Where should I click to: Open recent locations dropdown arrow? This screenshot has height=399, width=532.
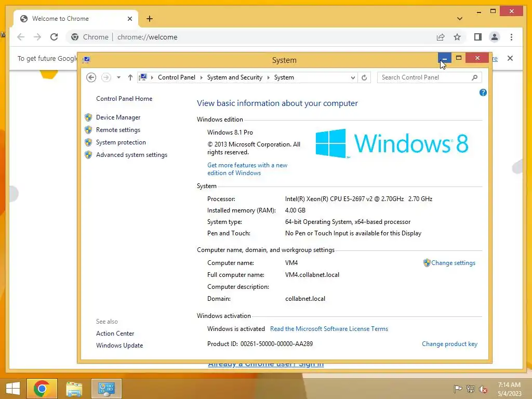(118, 78)
